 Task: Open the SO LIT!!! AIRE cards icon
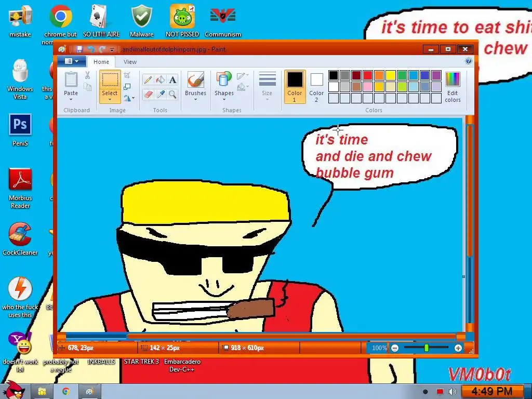pos(101,20)
